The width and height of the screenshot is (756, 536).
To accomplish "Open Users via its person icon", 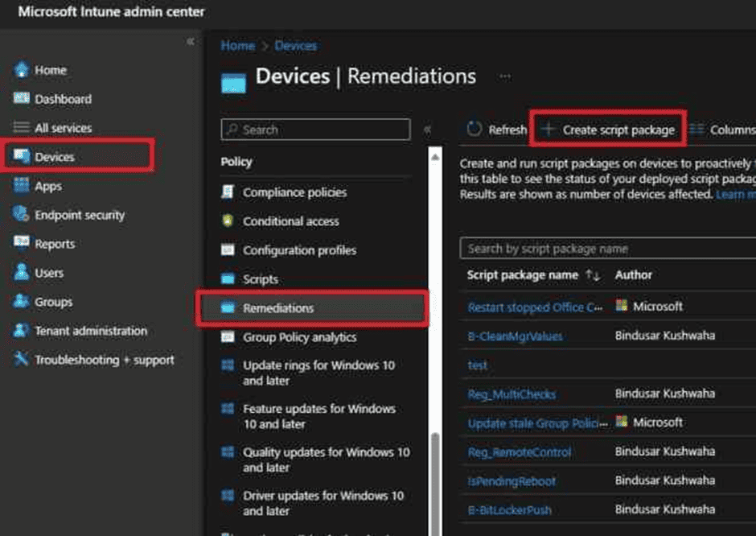I will tap(22, 273).
